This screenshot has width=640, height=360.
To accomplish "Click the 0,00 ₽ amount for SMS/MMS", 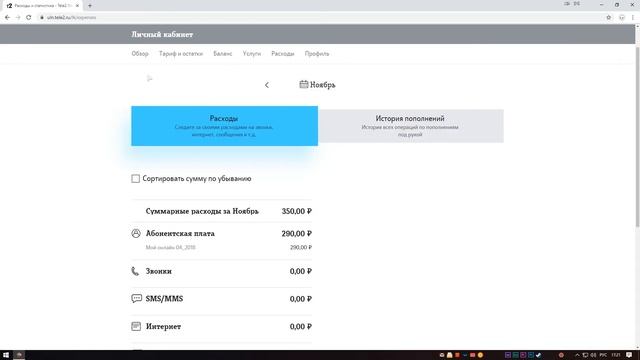I will [300, 299].
